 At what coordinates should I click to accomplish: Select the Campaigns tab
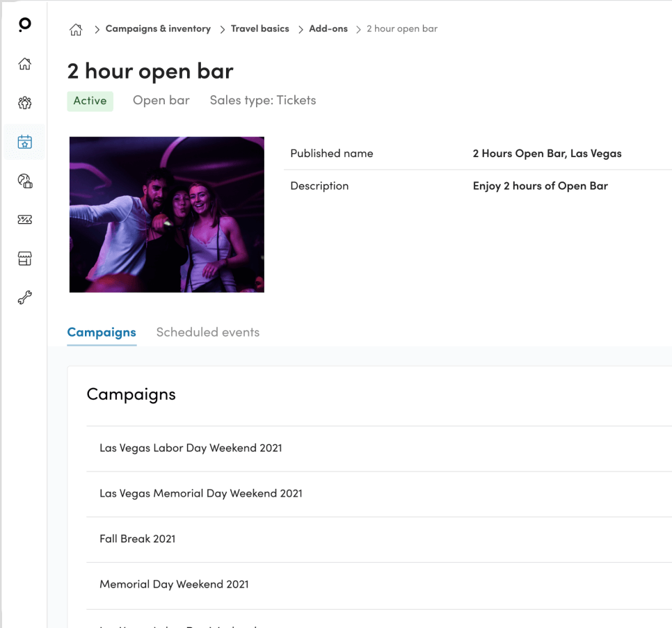pyautogui.click(x=102, y=332)
